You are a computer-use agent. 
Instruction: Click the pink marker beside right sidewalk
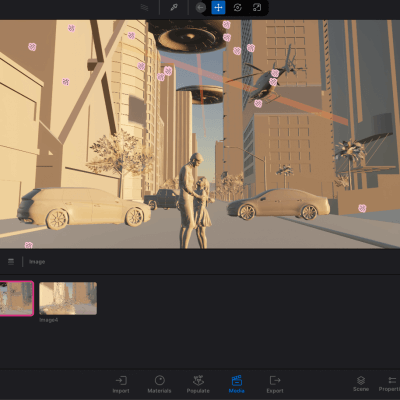(x=362, y=208)
